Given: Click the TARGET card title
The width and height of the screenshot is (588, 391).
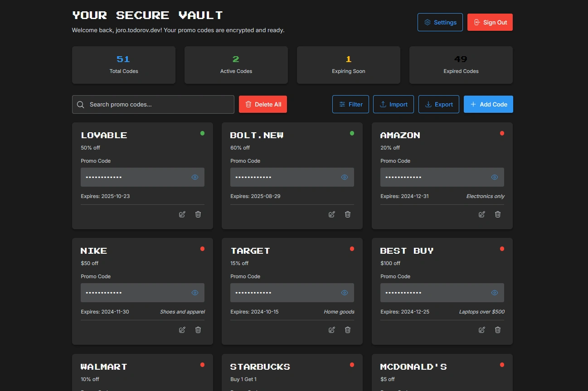Looking at the screenshot, I should (x=250, y=251).
